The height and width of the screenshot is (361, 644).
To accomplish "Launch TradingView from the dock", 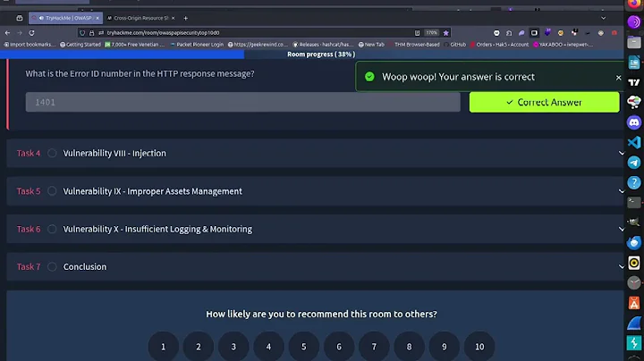I will tap(634, 82).
